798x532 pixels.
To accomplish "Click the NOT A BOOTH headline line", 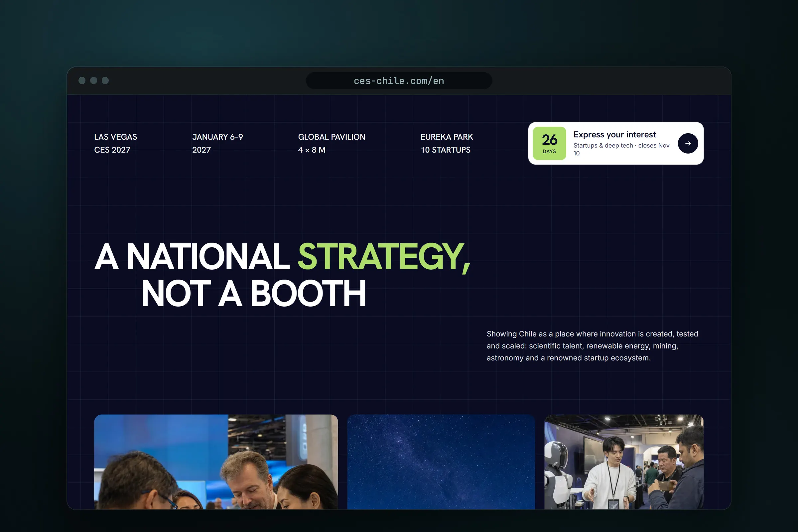I will 253,294.
